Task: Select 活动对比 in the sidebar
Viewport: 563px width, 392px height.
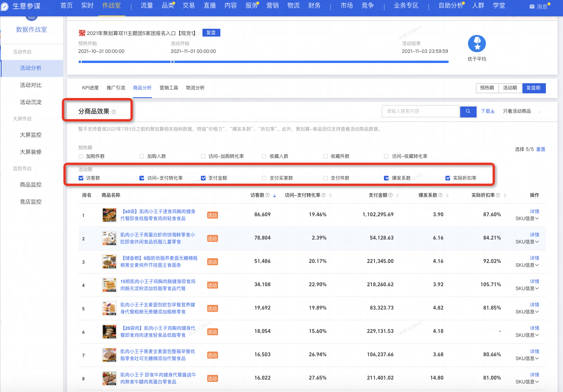Action: [31, 85]
